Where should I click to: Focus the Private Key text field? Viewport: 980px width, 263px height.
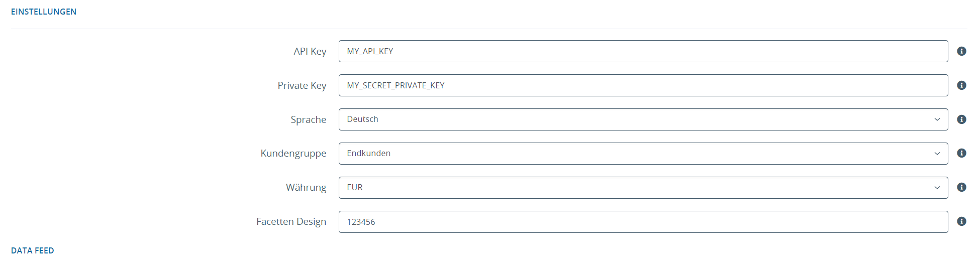pyautogui.click(x=643, y=85)
